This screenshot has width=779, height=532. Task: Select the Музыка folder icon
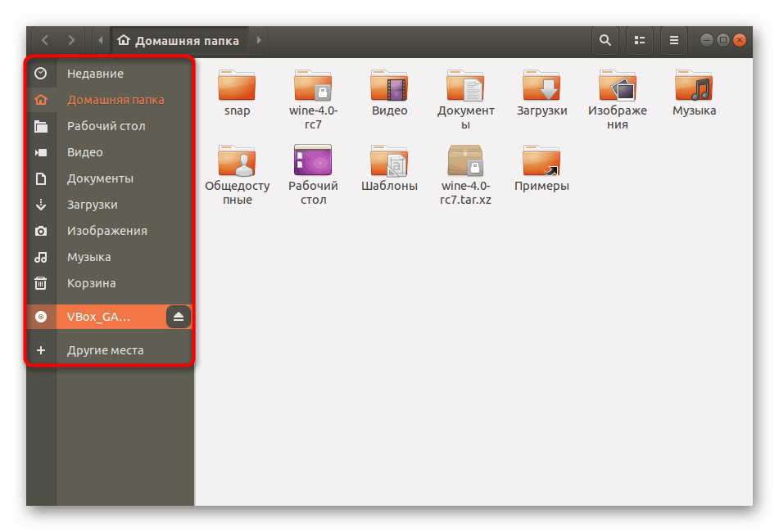point(694,85)
